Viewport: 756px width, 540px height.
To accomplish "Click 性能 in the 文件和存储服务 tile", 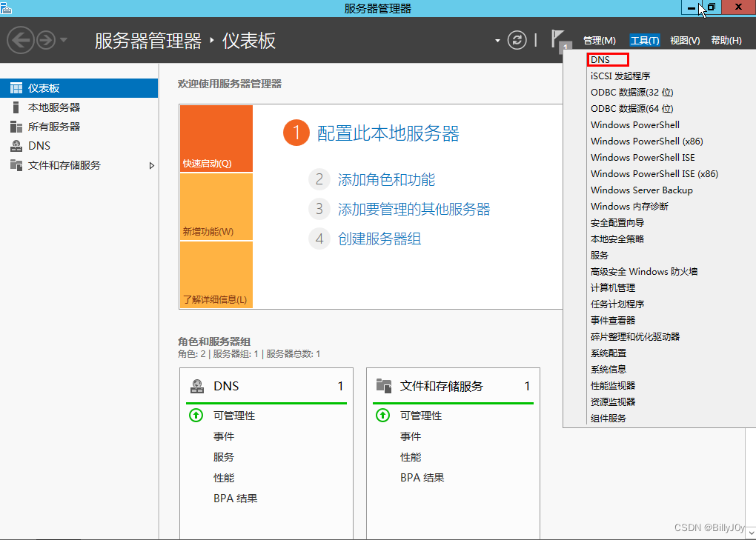I will coord(411,457).
